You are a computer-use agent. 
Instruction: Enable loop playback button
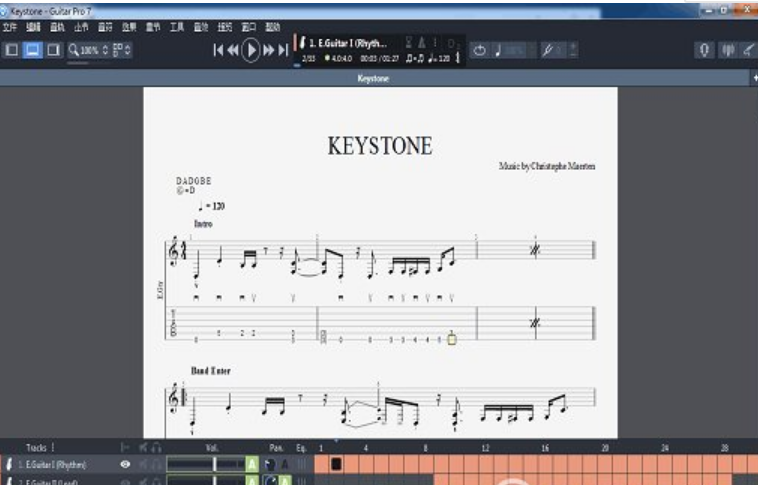coord(480,50)
